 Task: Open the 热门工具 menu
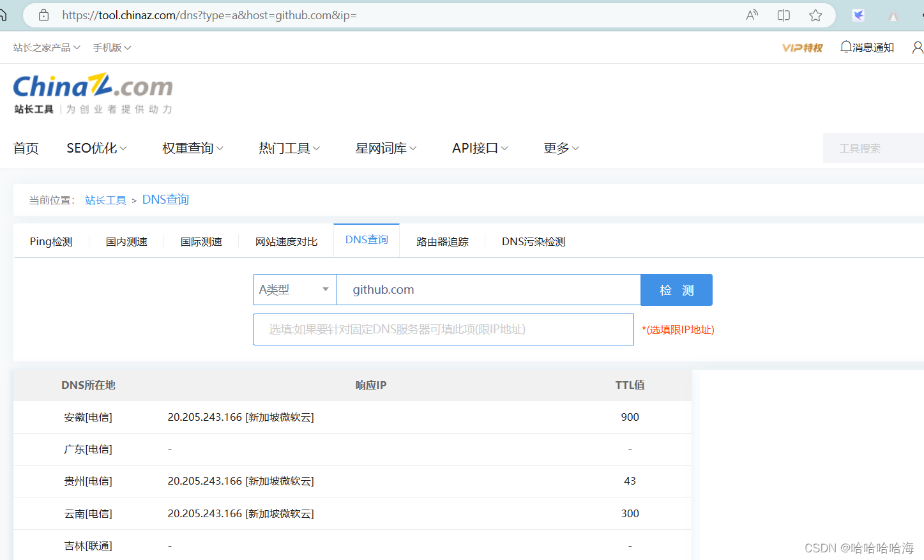coord(289,148)
